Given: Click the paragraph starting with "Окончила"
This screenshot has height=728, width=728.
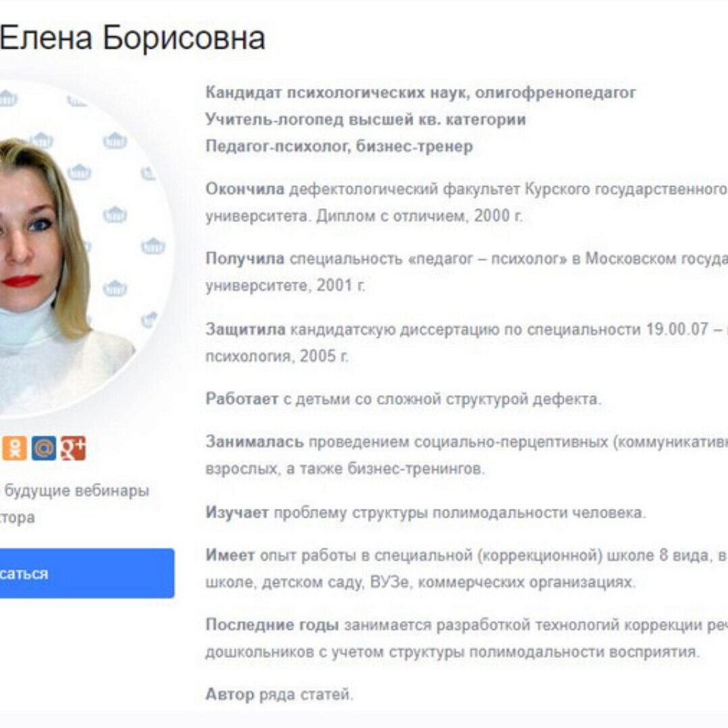Looking at the screenshot, I should point(466,202).
